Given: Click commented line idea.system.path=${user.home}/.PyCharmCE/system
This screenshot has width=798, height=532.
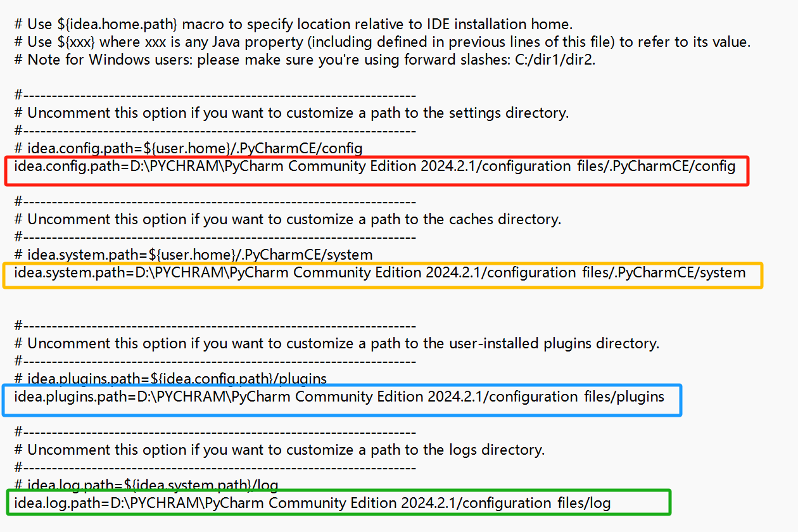Looking at the screenshot, I should 194,255.
